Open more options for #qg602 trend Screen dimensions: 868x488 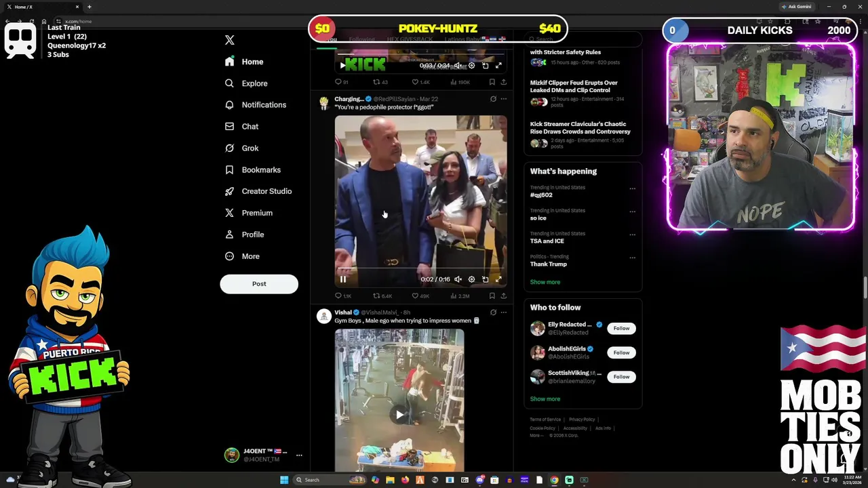(632, 188)
